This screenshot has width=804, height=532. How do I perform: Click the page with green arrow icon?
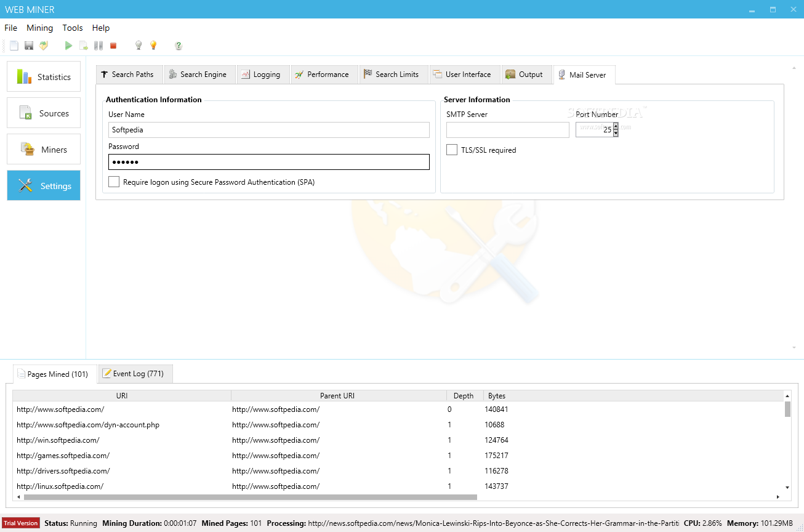point(84,46)
